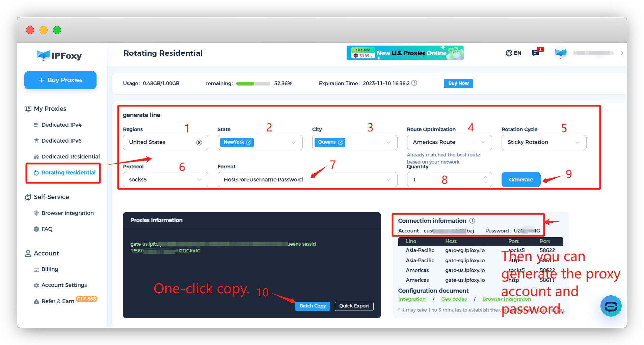
Task: Click the New U.S. Proxies Online banner
Action: 405,53
